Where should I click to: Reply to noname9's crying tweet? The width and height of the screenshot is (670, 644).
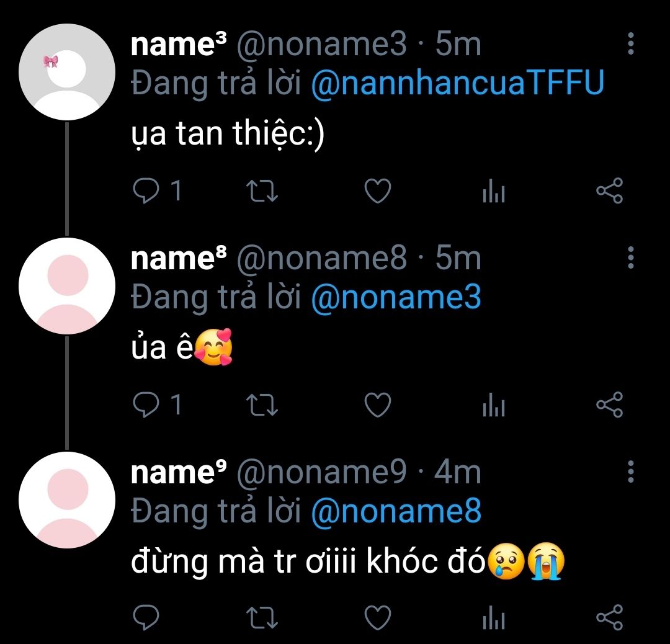point(146,618)
